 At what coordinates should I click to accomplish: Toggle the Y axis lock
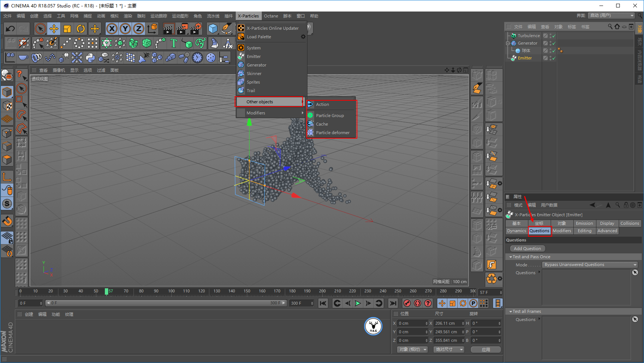[125, 29]
